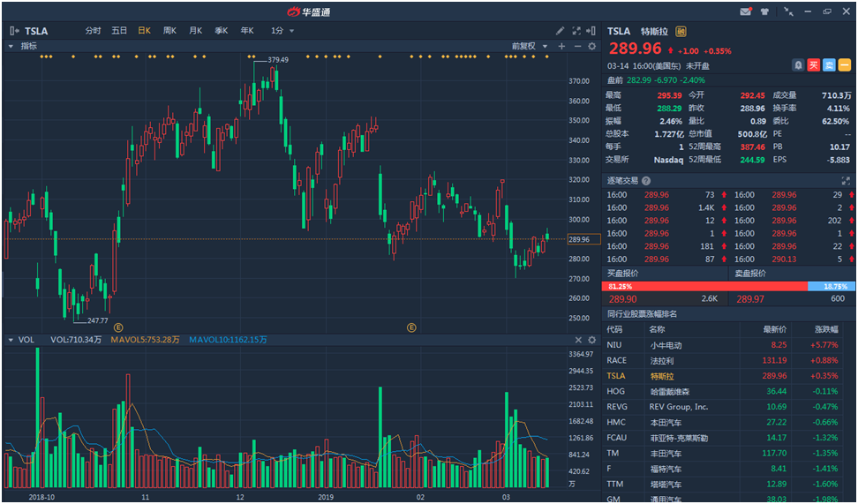The image size is (858, 504).
Task: Close the VOL indicator panel
Action: point(579,340)
